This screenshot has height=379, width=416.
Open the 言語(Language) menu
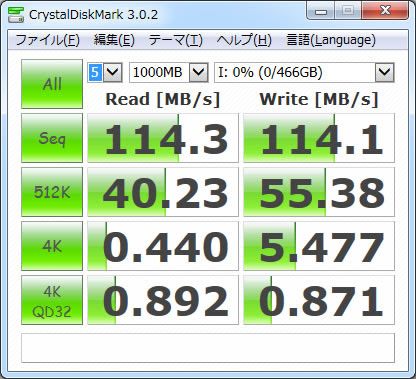pos(331,40)
